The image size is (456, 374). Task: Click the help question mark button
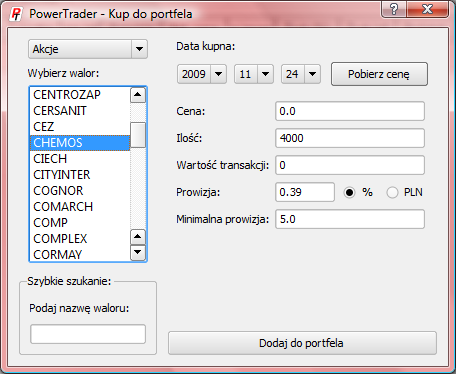[394, 9]
